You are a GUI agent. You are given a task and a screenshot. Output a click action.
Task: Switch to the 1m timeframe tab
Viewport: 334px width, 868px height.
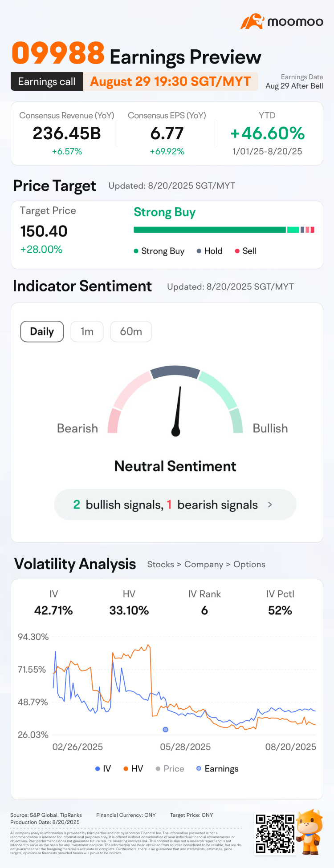(87, 331)
